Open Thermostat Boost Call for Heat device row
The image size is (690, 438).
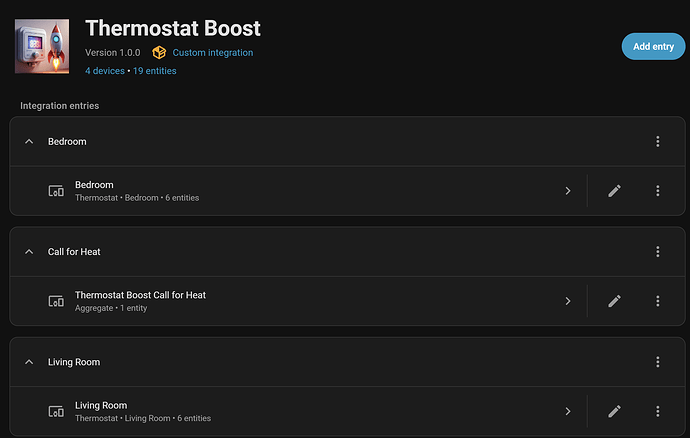tap(300, 301)
